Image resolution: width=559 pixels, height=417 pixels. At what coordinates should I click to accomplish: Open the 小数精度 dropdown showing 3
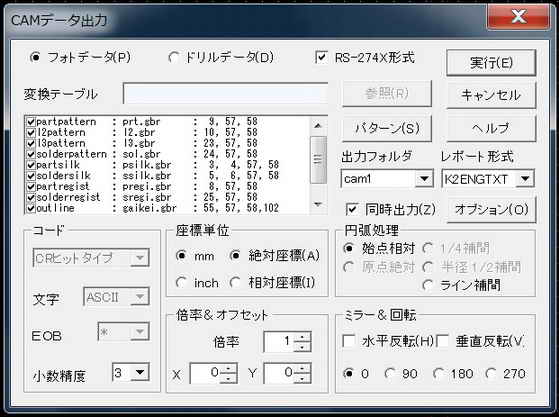pos(140,372)
